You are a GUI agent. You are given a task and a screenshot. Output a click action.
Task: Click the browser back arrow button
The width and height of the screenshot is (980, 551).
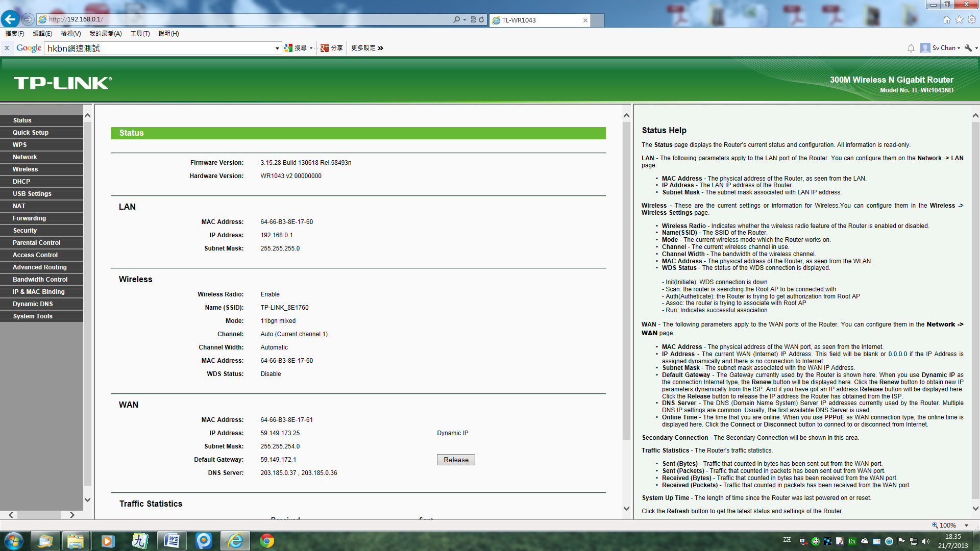click(10, 19)
